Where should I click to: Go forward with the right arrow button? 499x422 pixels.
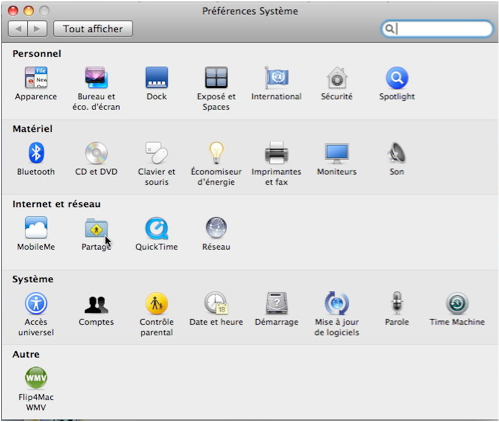pyautogui.click(x=37, y=29)
